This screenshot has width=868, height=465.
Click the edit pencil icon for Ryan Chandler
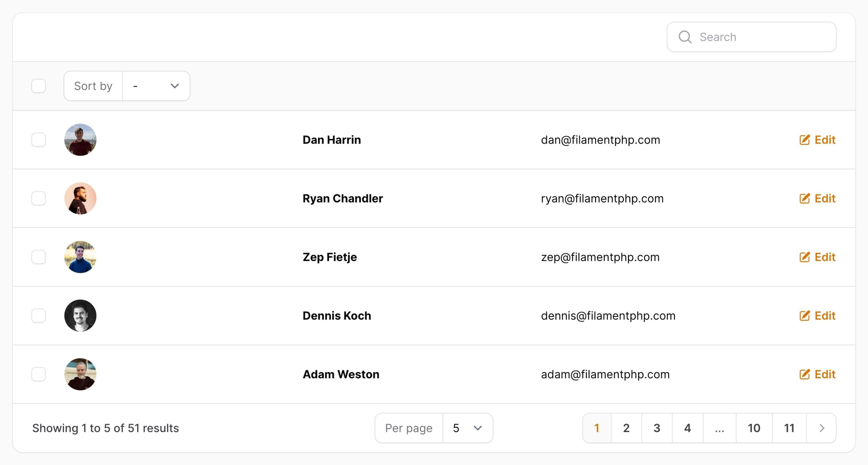tap(804, 199)
